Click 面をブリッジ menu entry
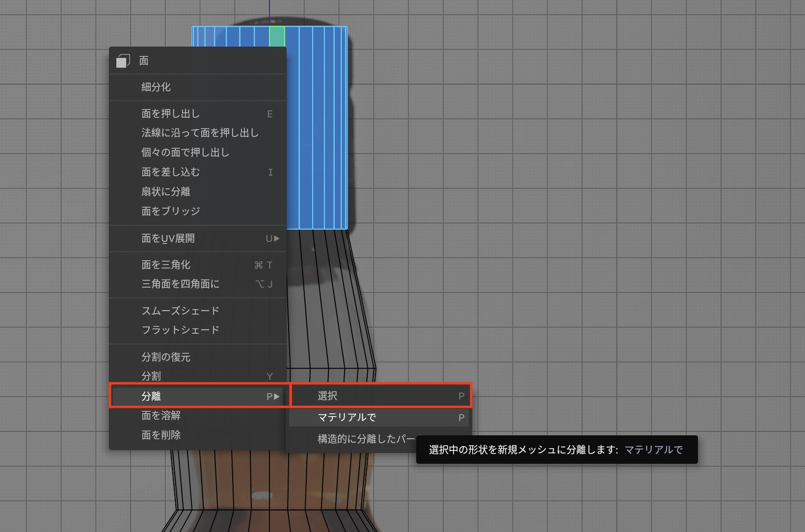 pos(170,211)
